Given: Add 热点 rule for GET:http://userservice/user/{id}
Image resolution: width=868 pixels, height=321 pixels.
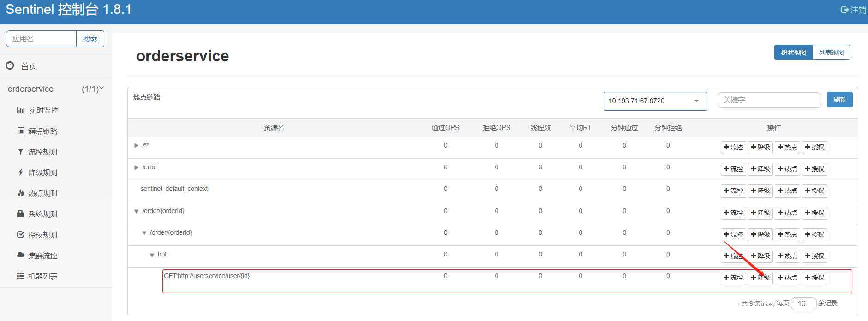Looking at the screenshot, I should point(787,278).
